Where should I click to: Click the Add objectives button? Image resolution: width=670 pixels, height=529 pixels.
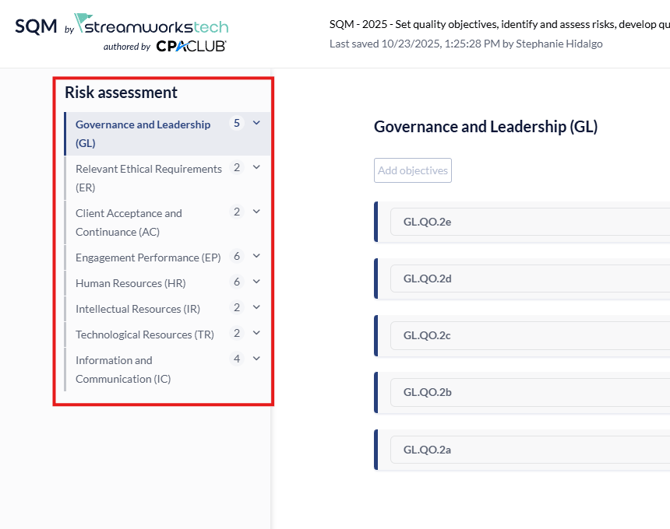coord(413,170)
